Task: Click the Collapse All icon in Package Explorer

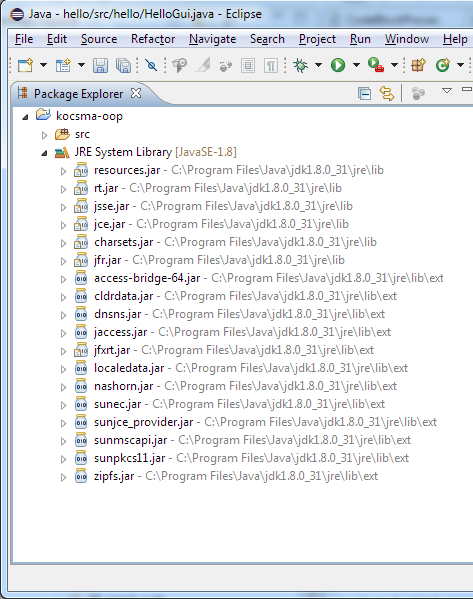Action: (364, 94)
